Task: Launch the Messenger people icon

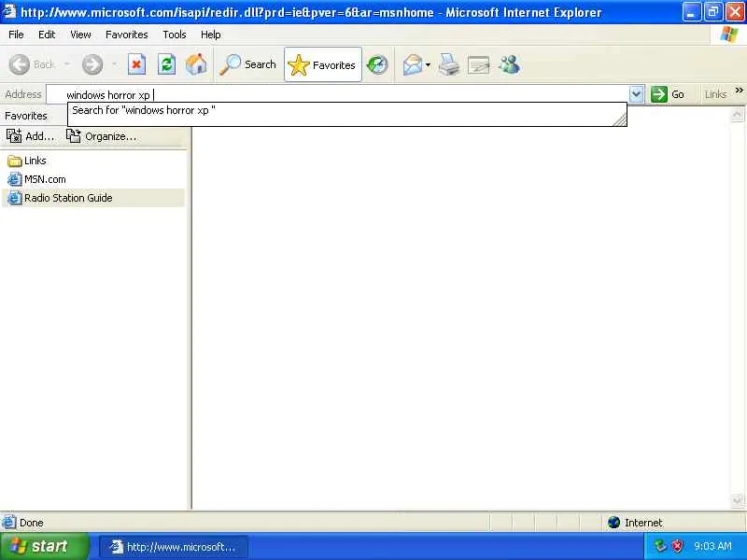Action: click(509, 64)
